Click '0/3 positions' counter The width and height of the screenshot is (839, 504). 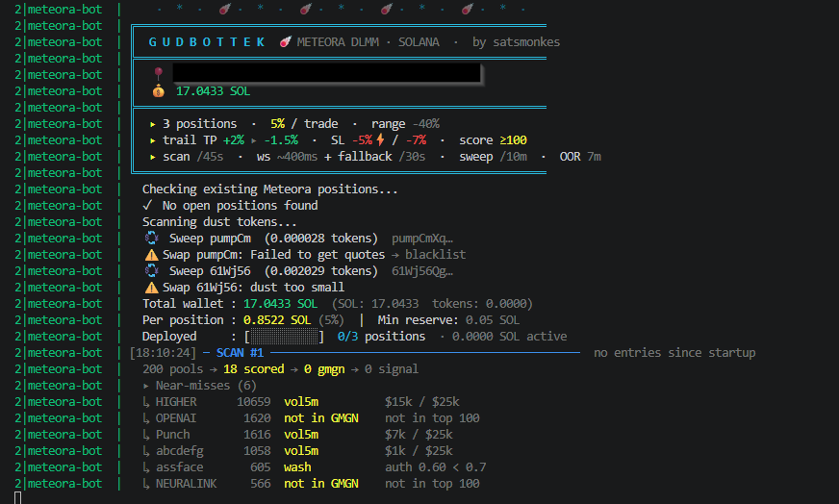coord(382,337)
